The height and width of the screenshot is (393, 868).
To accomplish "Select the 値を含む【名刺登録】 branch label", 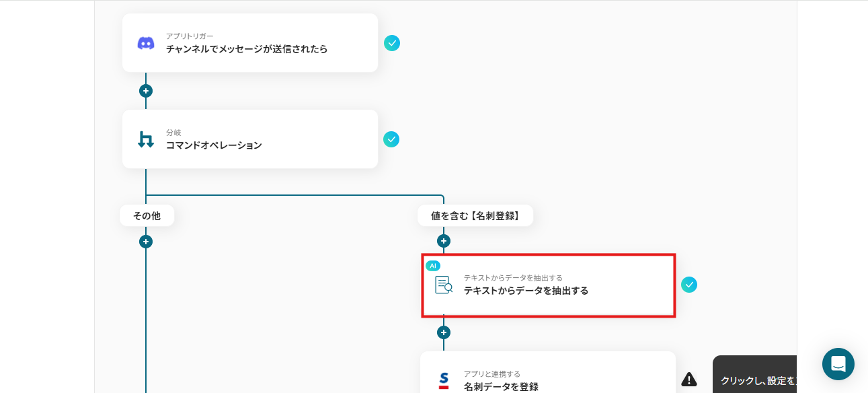I will 475,215.
